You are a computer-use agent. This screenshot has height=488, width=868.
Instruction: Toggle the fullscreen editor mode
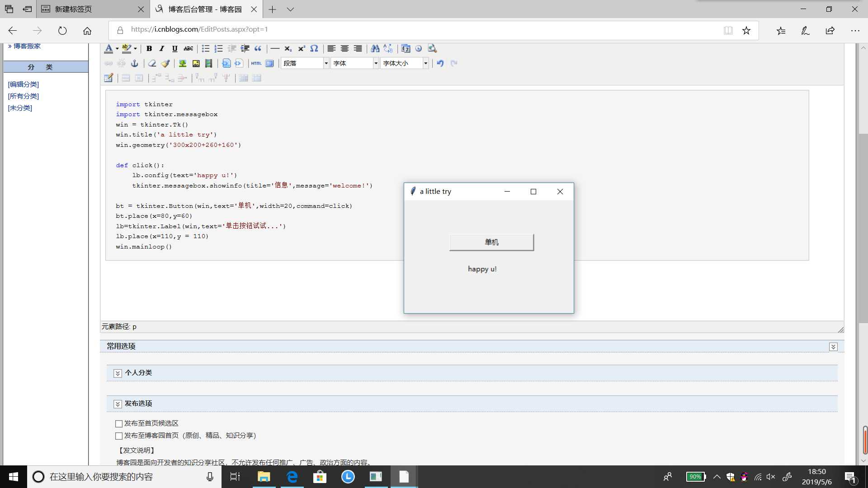(270, 63)
